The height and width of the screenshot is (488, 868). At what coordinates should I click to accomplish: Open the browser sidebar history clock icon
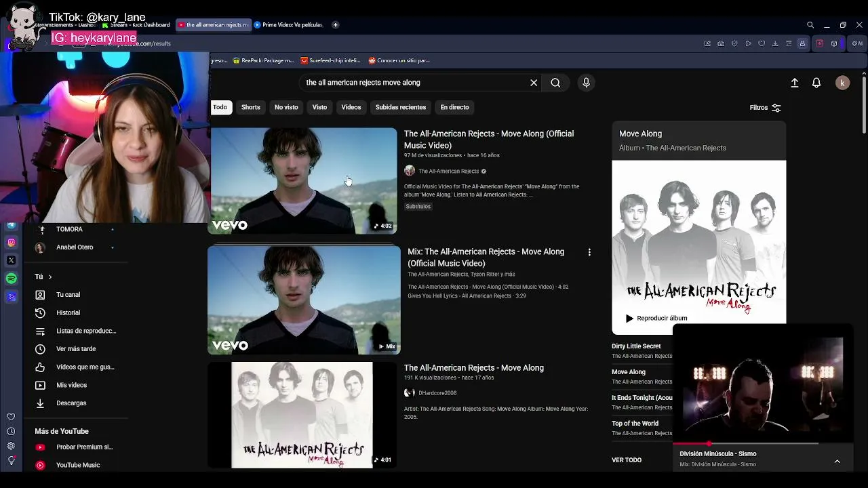(11, 432)
